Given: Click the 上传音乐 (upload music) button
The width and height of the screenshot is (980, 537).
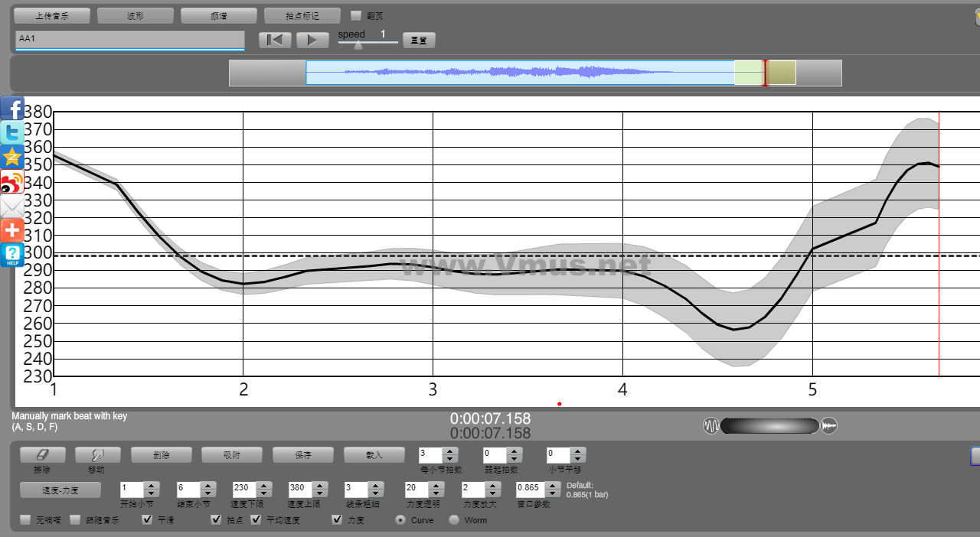Looking at the screenshot, I should [x=52, y=15].
